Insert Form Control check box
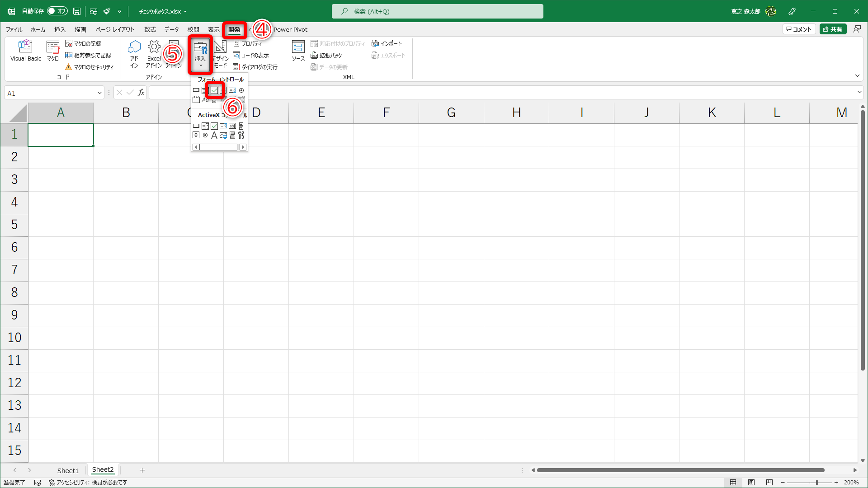Viewport: 868px width, 488px height. [214, 90]
